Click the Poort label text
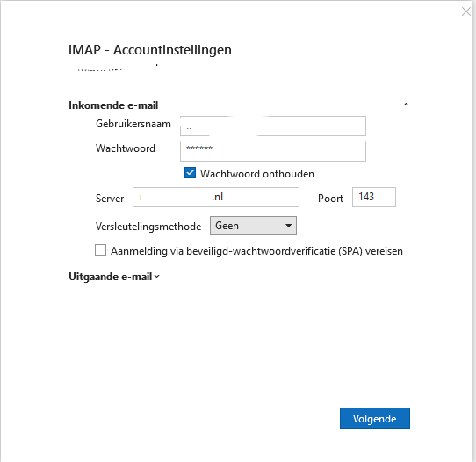Image resolution: width=476 pixels, height=462 pixels. click(x=330, y=199)
